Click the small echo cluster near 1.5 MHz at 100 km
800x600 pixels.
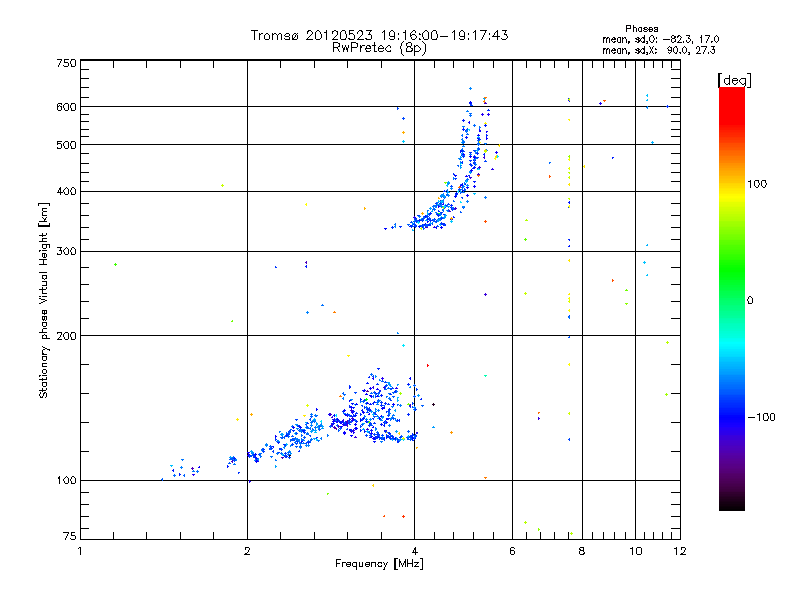185,469
